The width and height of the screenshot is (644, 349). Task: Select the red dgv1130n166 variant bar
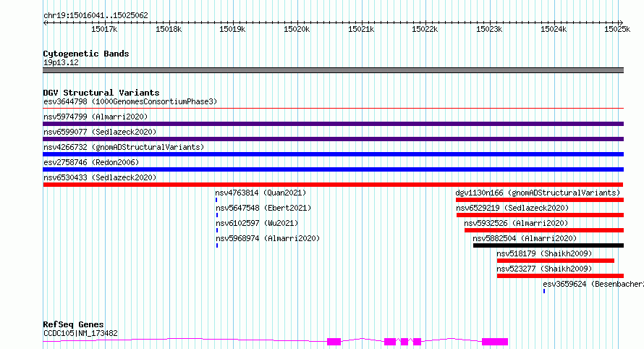tap(540, 200)
